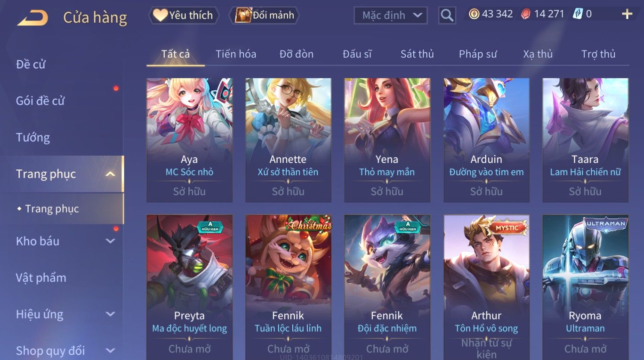Switch to the Tiến hóa tab
This screenshot has height=360, width=644.
point(236,54)
